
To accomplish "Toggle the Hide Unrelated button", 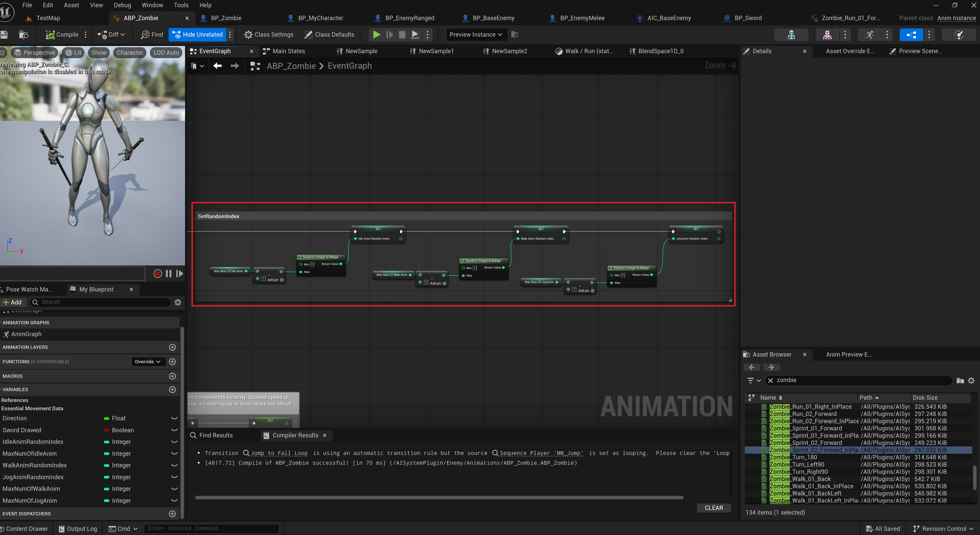I will [198, 35].
